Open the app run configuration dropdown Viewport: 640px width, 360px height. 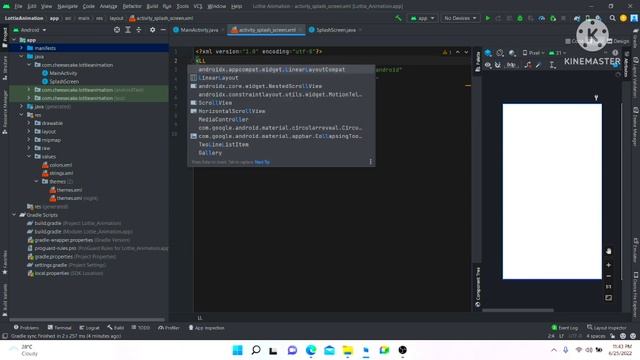[422, 18]
